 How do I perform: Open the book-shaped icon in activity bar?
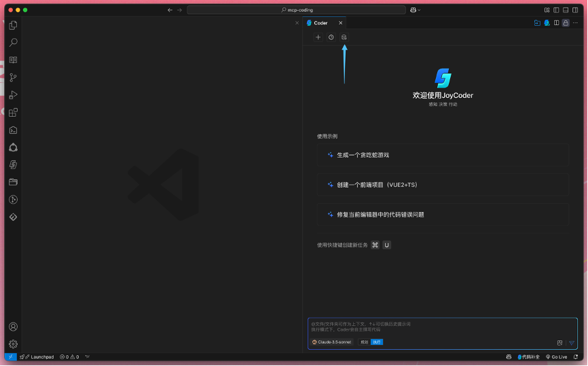point(13,60)
